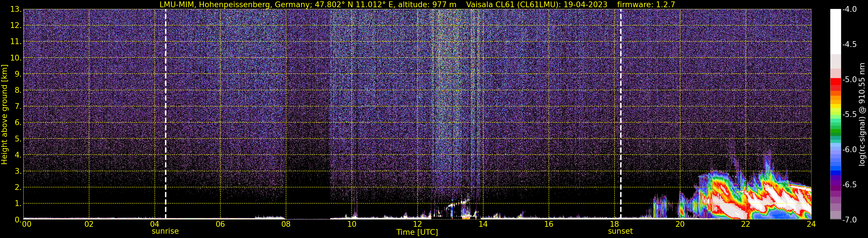Click the height axis tick '9.'
868x238 pixels.
[x=18, y=74]
